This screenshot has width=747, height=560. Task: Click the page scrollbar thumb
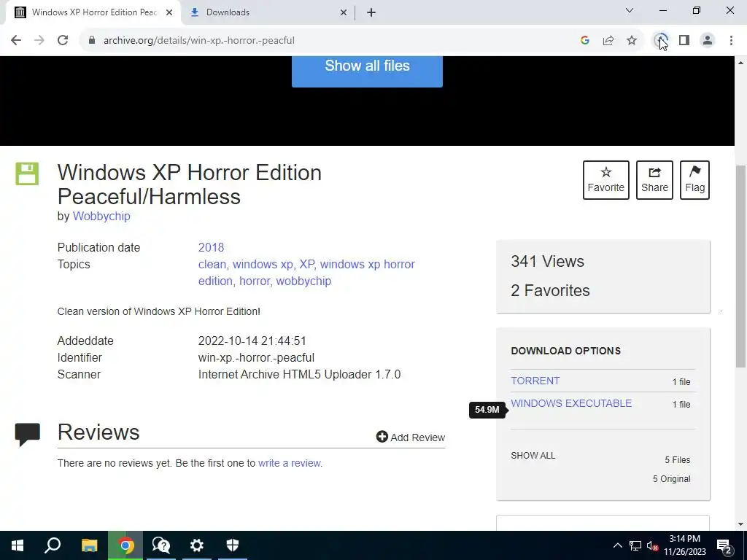(740, 267)
